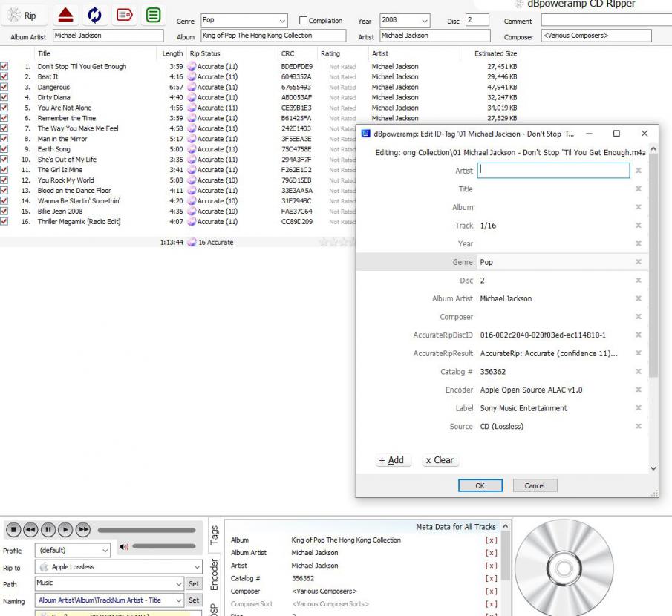Uncheck the track 'Dangerous' checkbox
Screen dimensions: 672x616
tap(4, 87)
